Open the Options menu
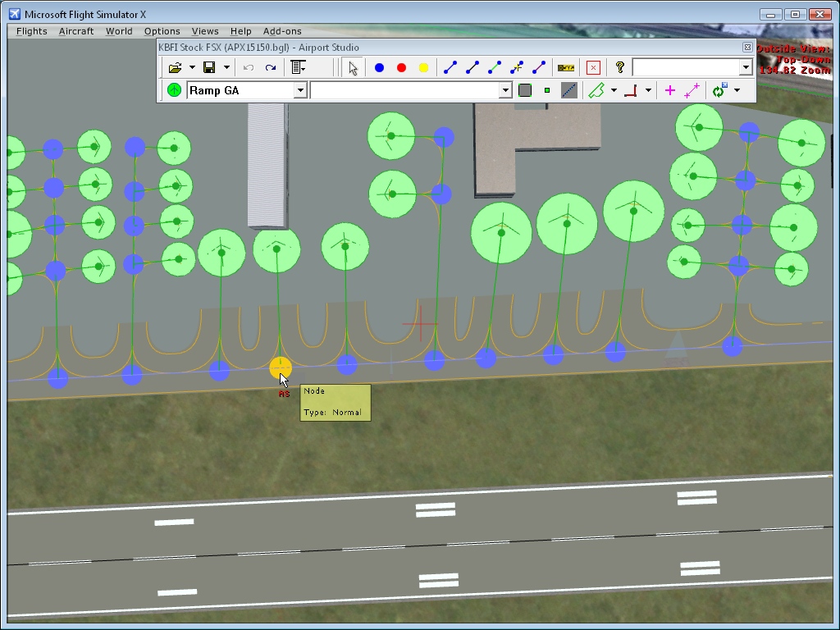840x630 pixels. (162, 31)
